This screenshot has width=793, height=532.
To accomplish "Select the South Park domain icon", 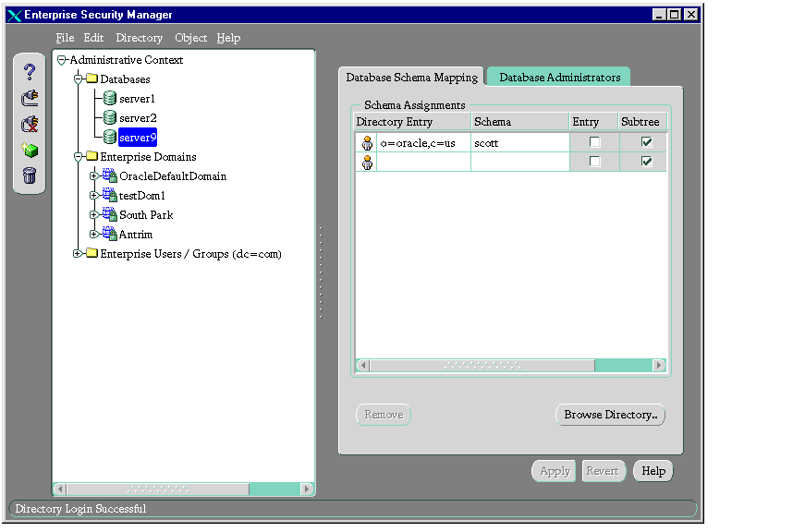I will pos(109,215).
